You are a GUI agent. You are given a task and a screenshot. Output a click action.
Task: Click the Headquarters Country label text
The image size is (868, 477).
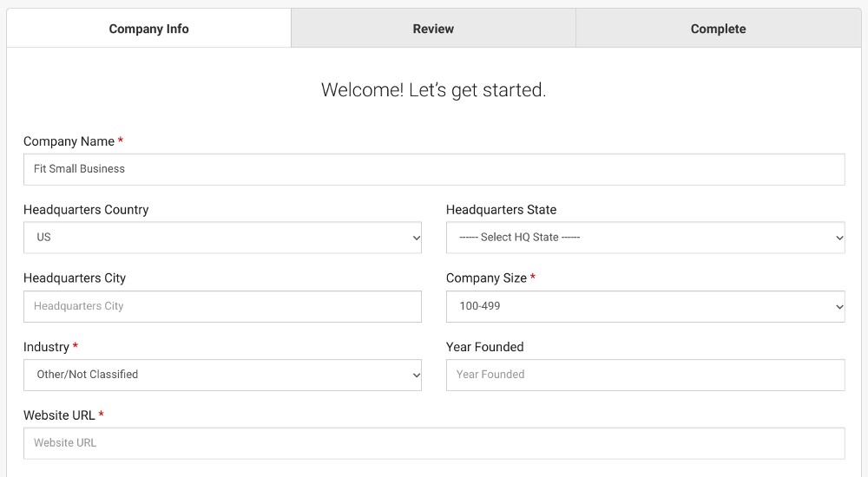click(86, 210)
